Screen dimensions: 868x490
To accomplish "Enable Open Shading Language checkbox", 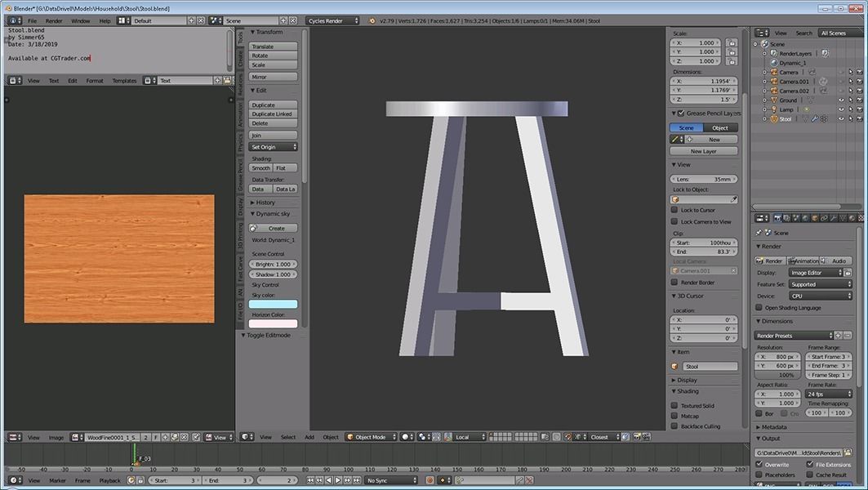I will [x=759, y=307].
